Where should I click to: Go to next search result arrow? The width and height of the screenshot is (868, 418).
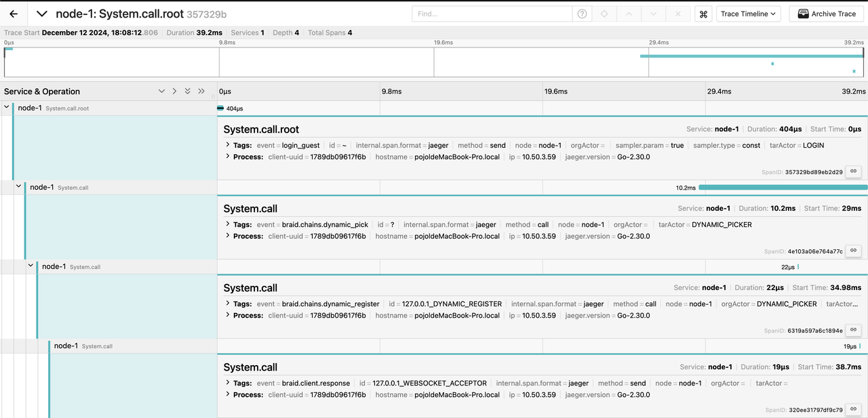pos(653,14)
